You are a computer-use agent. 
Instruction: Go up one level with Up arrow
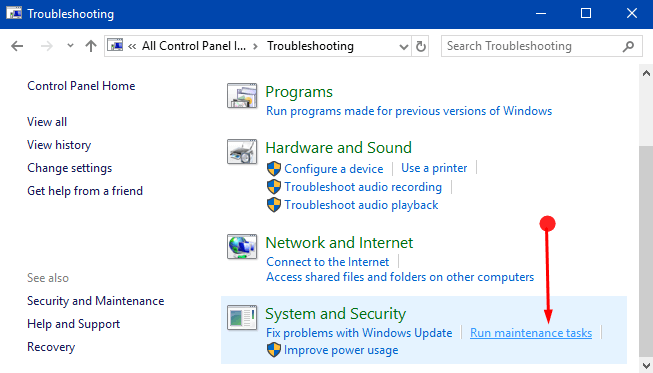click(x=91, y=46)
